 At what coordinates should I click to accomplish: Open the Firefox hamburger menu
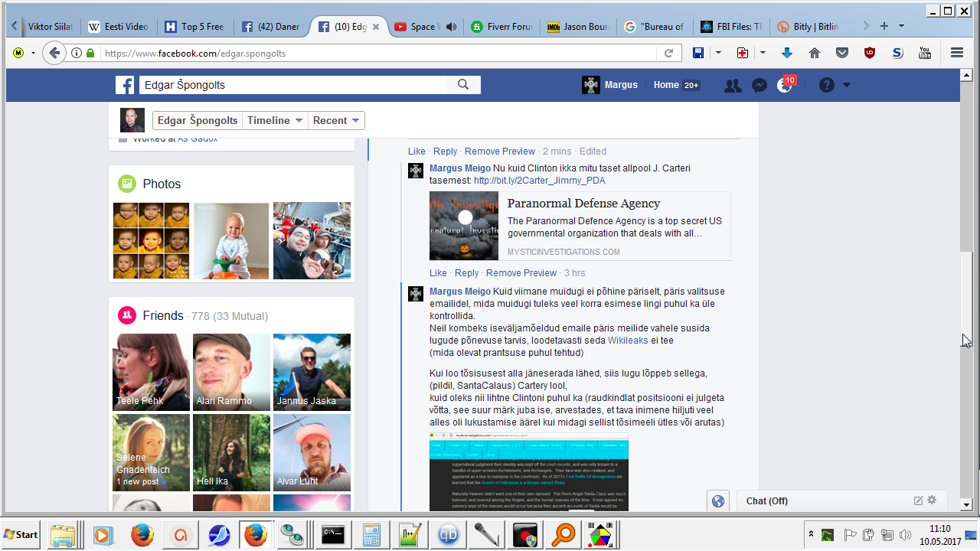[x=956, y=53]
